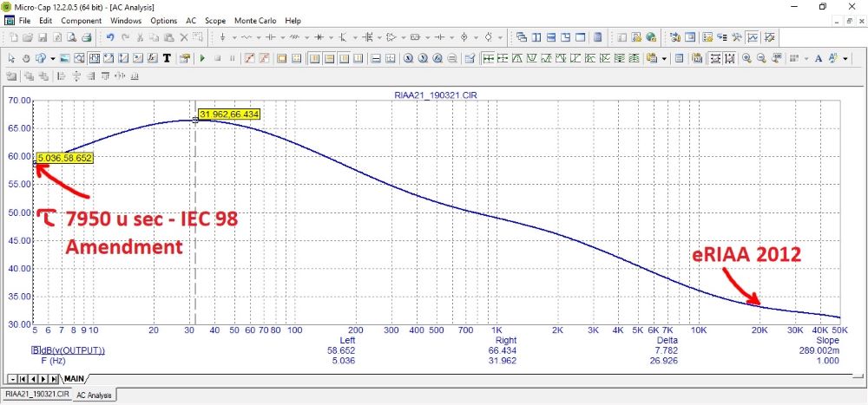
Task: Click the Open file folder icon
Action: coord(29,38)
